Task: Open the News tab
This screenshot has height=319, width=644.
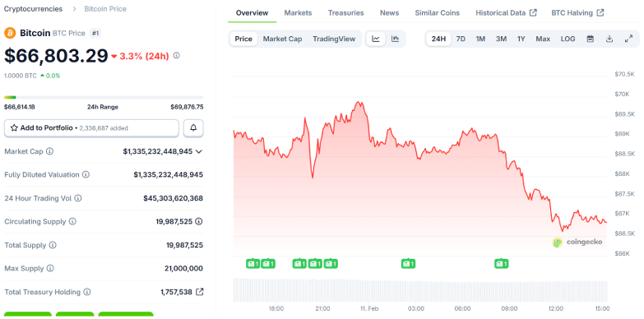Action: tap(389, 12)
